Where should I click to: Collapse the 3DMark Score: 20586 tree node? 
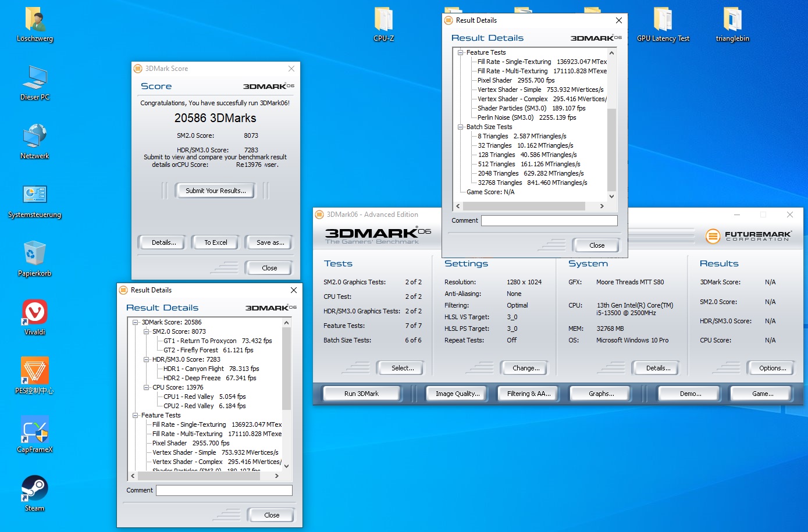135,322
